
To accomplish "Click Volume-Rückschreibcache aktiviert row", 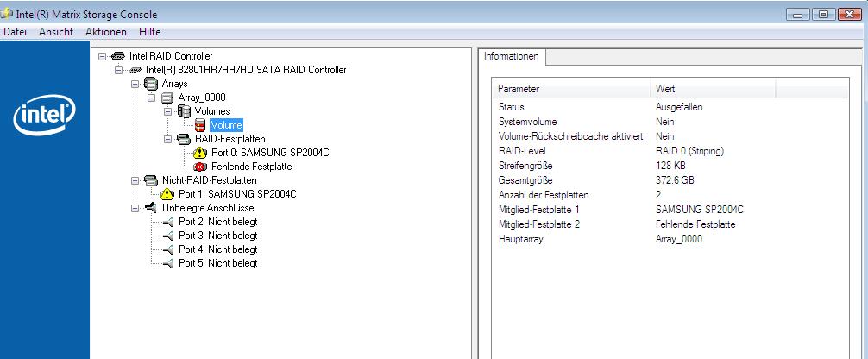I will (x=670, y=136).
